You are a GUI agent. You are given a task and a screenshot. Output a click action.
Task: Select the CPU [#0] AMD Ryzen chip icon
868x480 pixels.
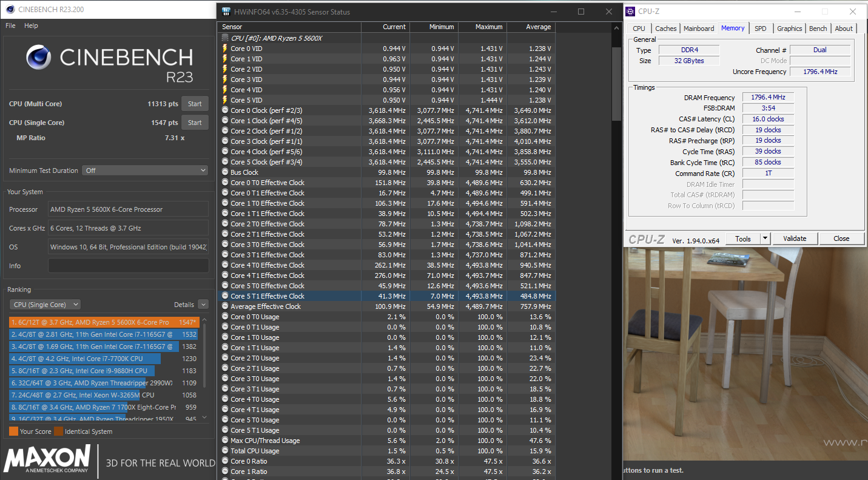[x=225, y=38]
